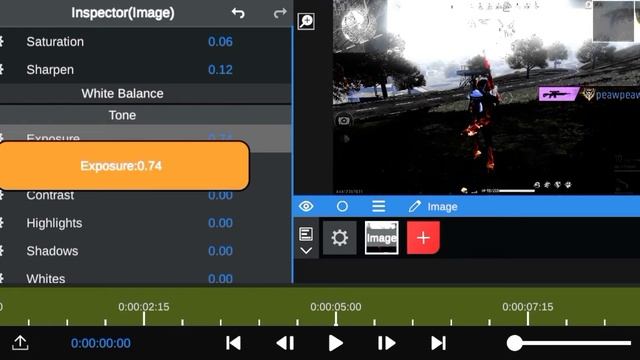The image size is (640, 360).
Task: Open project settings gear
Action: pyautogui.click(x=340, y=238)
